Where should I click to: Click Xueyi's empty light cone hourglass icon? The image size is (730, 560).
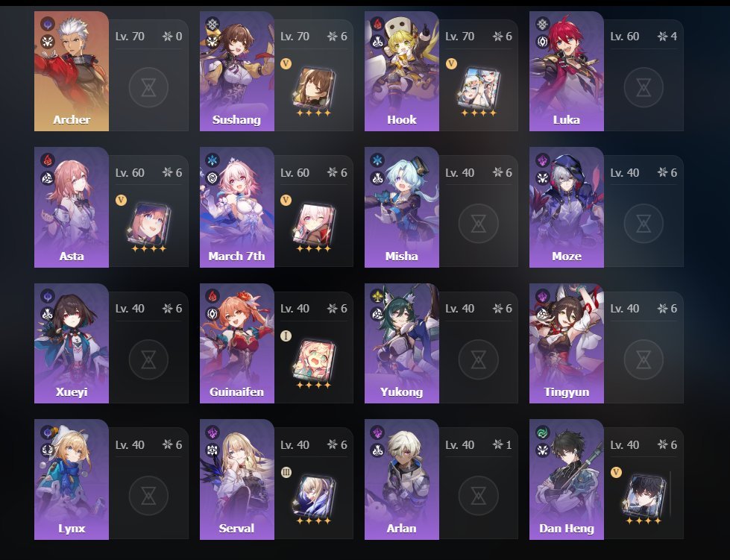[x=148, y=359]
